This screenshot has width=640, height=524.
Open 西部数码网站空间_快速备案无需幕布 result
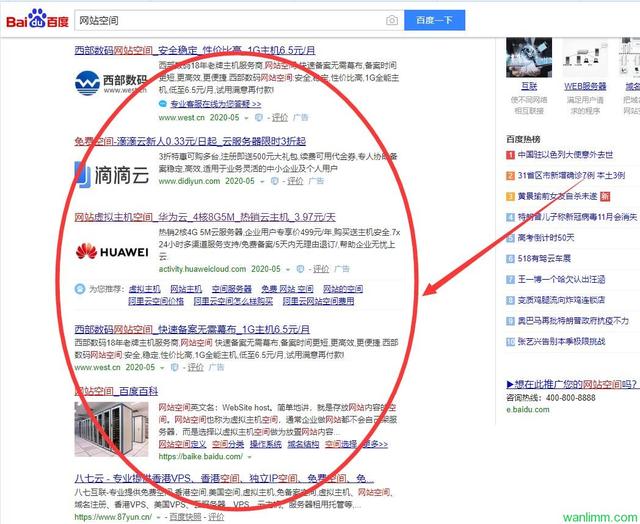coord(192,329)
